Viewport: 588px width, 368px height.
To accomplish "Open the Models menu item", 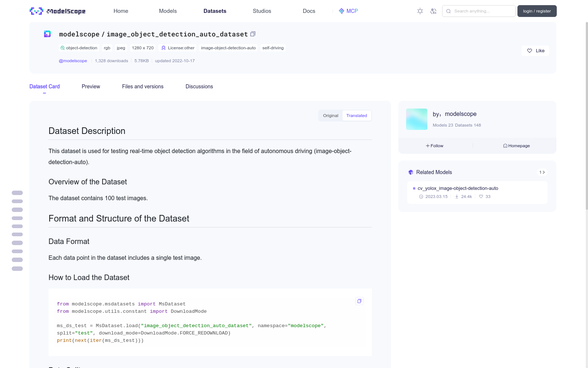I will 168,11.
